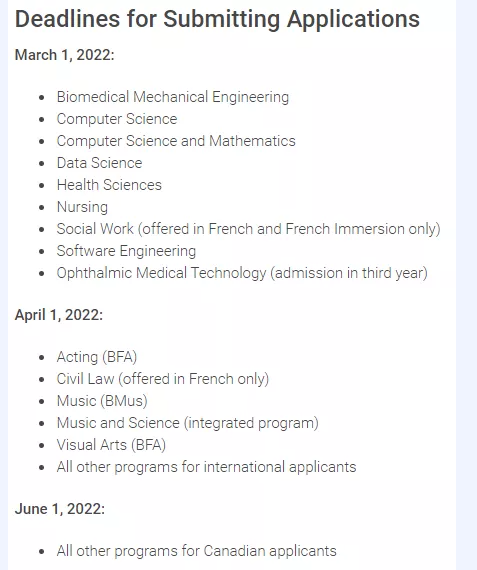Select Computer Science and Mathematics entry
This screenshot has width=477, height=570.
(x=176, y=141)
